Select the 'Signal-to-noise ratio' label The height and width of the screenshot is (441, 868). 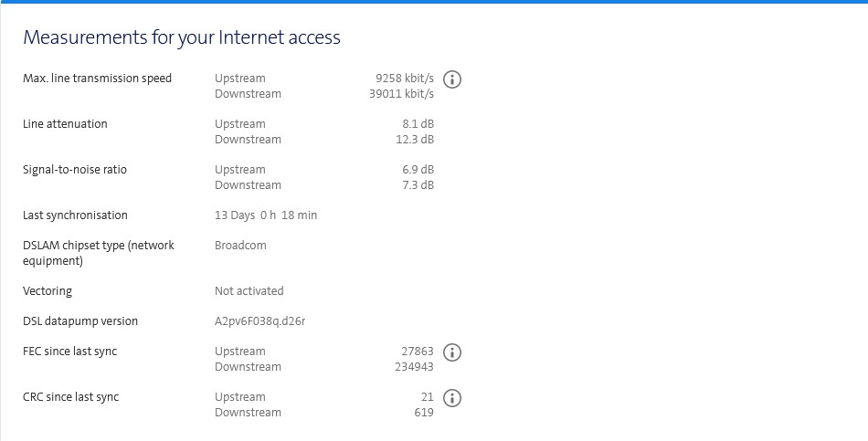coord(75,170)
